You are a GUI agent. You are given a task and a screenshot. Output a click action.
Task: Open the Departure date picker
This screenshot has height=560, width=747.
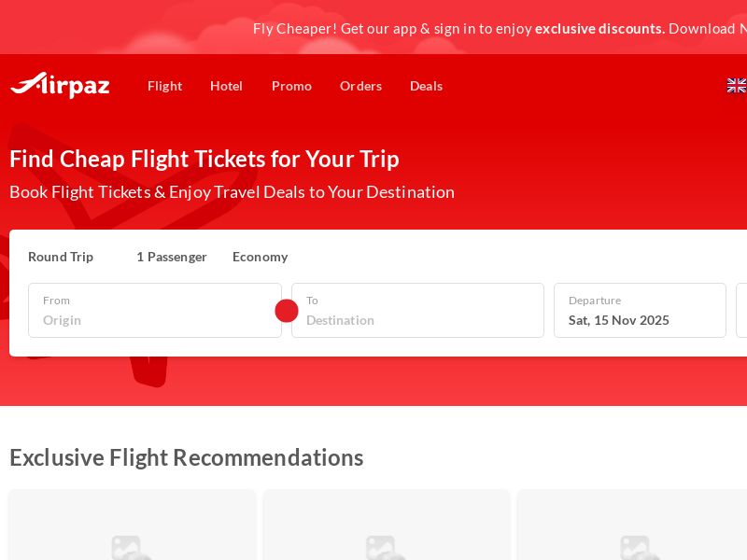pos(640,311)
